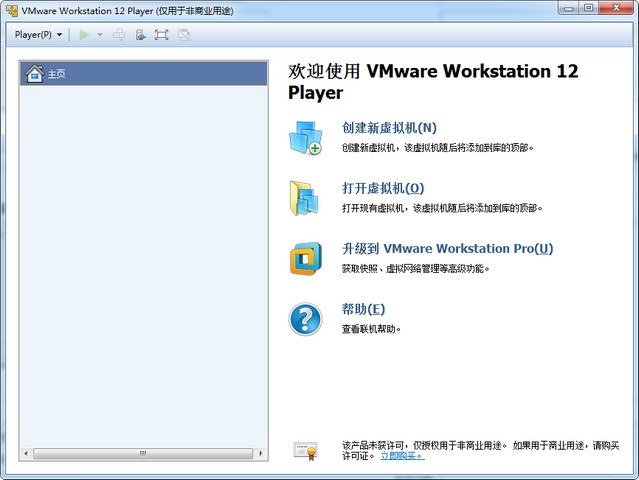Viewport: 639px width, 480px height.
Task: Click the 打开虚拟机(O) link
Action: tap(383, 188)
